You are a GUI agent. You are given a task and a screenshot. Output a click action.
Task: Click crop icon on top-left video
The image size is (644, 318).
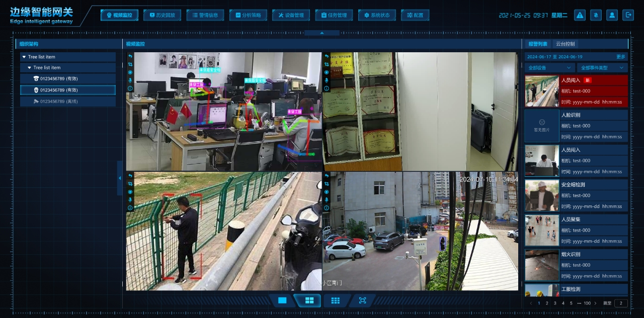tap(130, 64)
